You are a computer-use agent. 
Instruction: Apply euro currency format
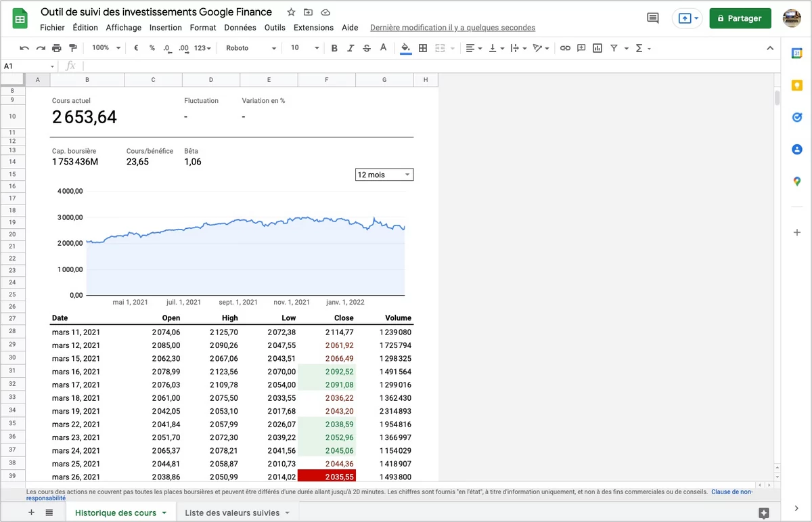[136, 48]
